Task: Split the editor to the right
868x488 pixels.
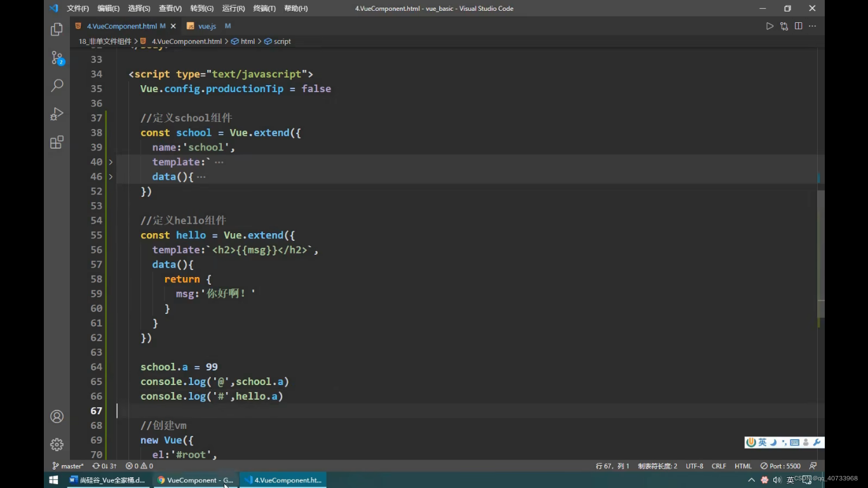Action: (798, 26)
